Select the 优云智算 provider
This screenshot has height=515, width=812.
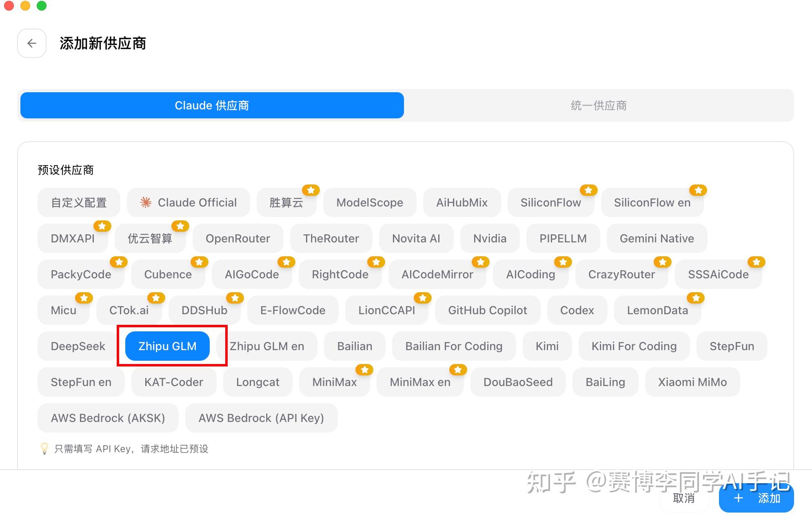click(150, 238)
